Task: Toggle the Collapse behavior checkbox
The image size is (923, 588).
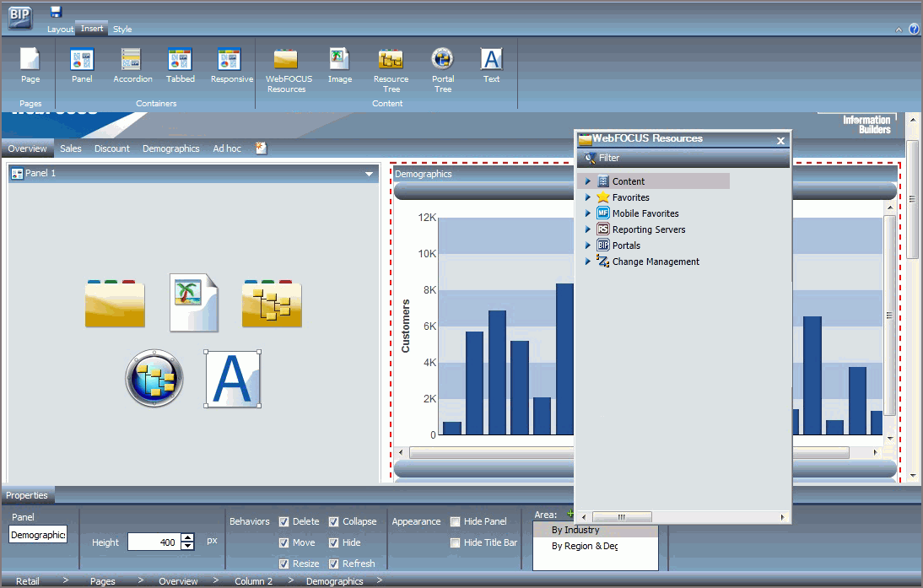Action: [334, 521]
